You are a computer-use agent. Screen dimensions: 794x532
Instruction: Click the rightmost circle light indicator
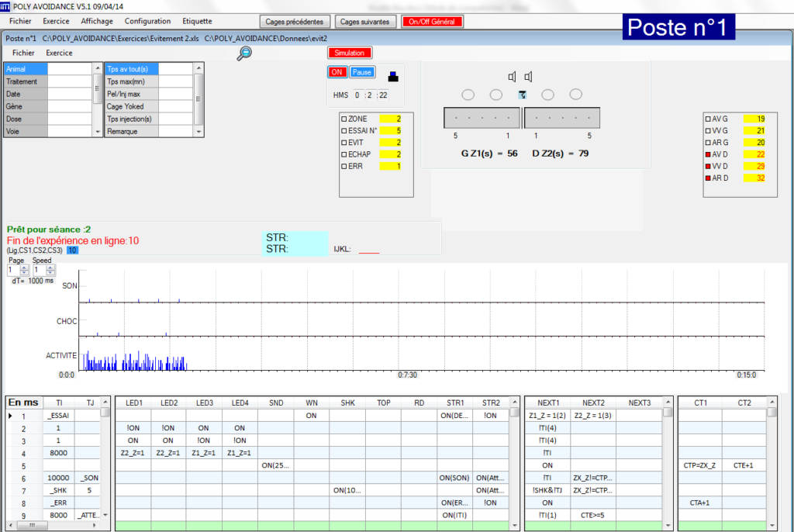point(575,95)
